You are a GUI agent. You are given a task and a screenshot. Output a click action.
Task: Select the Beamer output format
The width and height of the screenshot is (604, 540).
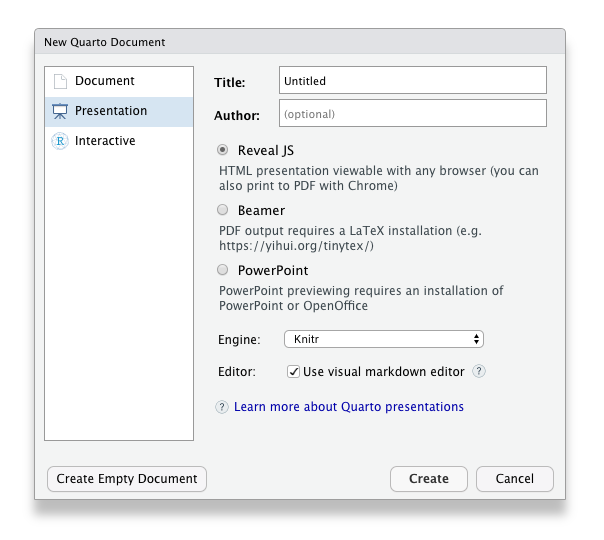click(222, 210)
